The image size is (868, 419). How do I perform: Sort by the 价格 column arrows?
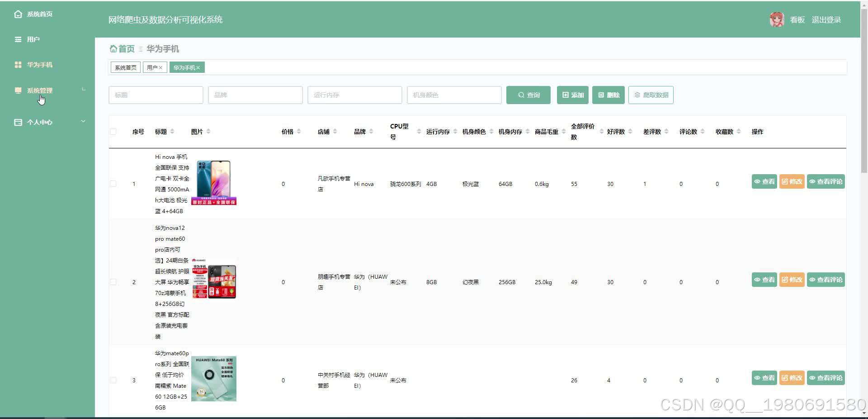[299, 132]
